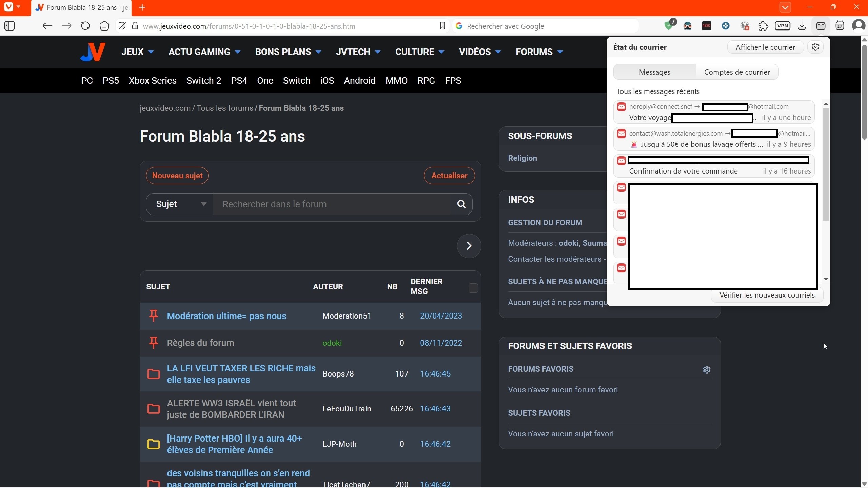Click the forum search magnifier icon

461,204
